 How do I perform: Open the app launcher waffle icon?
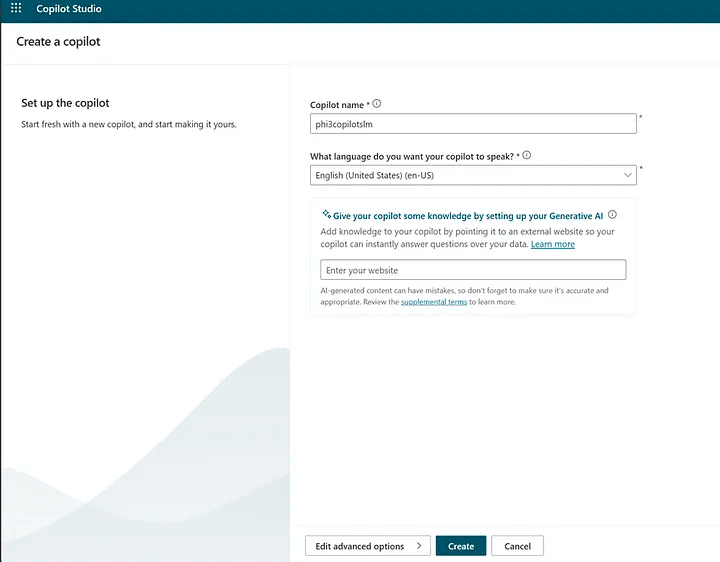pyautogui.click(x=16, y=8)
